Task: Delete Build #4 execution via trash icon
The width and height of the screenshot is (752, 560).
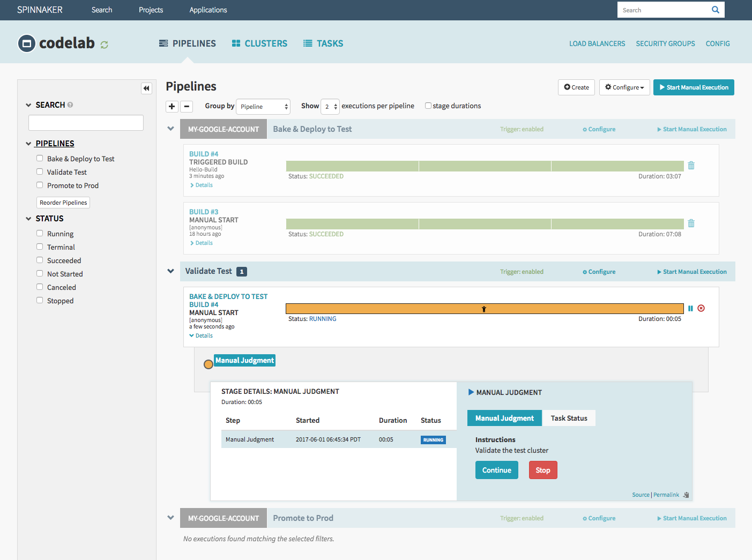Action: (x=691, y=165)
